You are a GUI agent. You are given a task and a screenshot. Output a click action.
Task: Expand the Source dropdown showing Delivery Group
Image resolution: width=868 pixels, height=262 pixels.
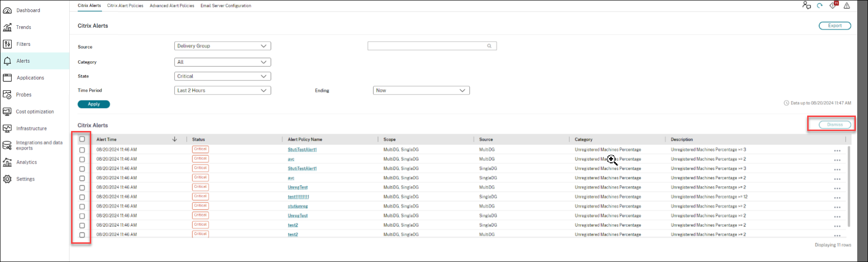[223, 46]
